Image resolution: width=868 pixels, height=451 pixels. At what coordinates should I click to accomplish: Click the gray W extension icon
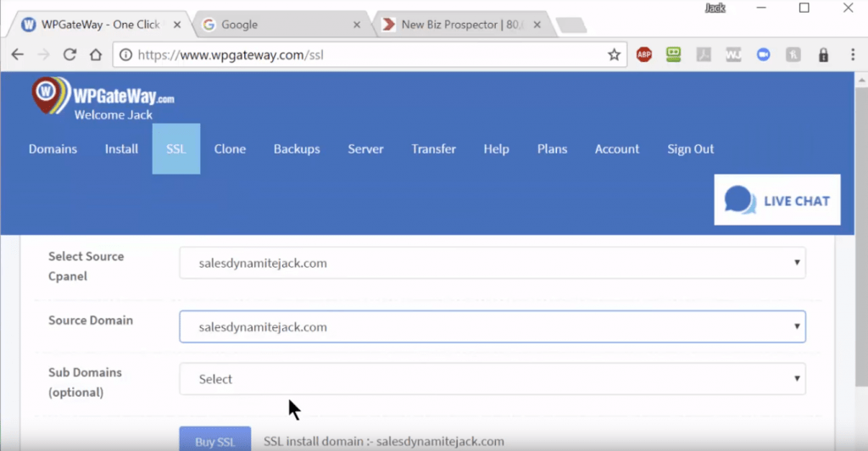tap(733, 55)
